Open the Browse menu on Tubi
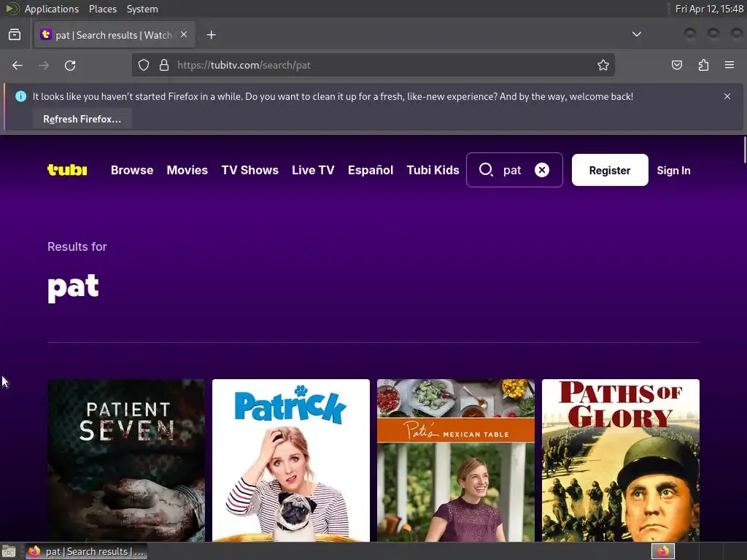Screen dimensions: 747x560 click(x=132, y=170)
